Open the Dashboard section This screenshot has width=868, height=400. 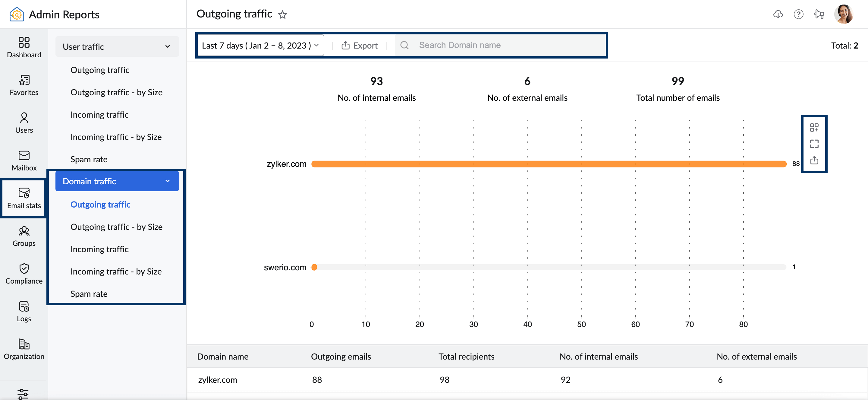24,47
